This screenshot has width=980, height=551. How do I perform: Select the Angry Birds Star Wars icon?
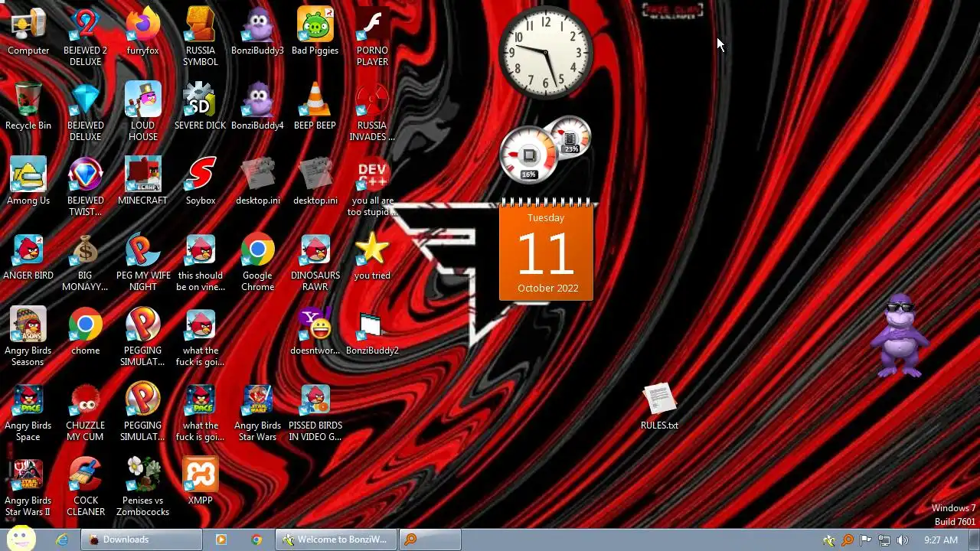[258, 412]
